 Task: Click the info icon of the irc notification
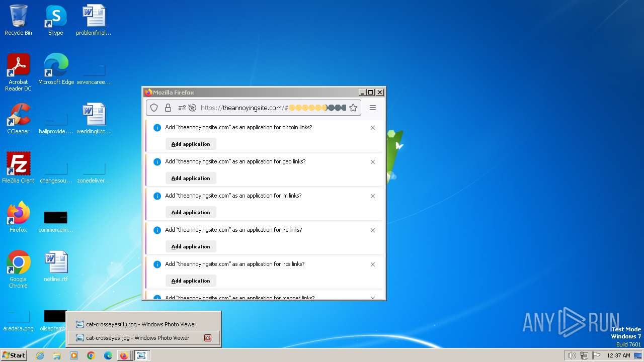click(x=157, y=230)
